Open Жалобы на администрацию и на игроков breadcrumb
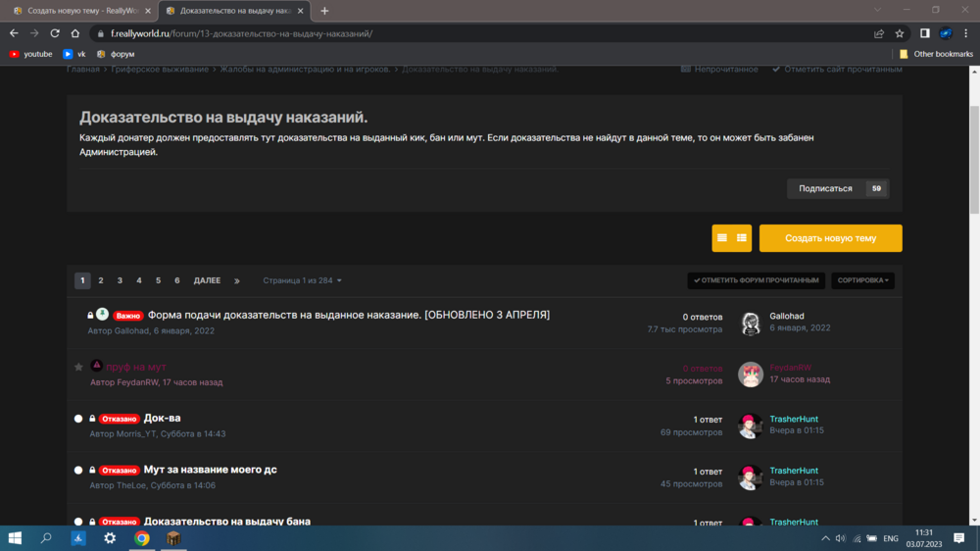 (x=305, y=69)
